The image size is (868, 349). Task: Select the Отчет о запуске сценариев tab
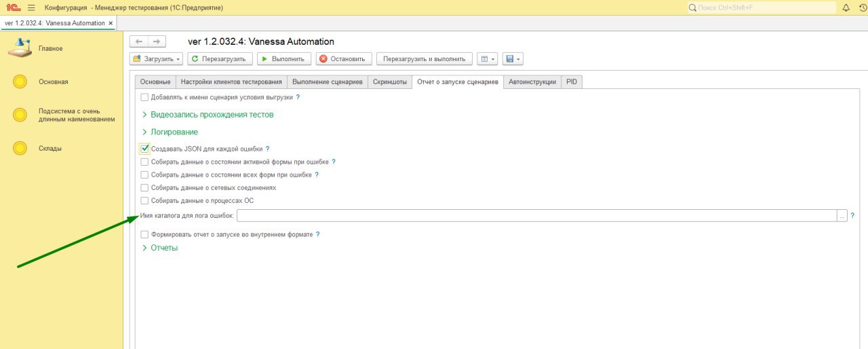pyautogui.click(x=458, y=81)
